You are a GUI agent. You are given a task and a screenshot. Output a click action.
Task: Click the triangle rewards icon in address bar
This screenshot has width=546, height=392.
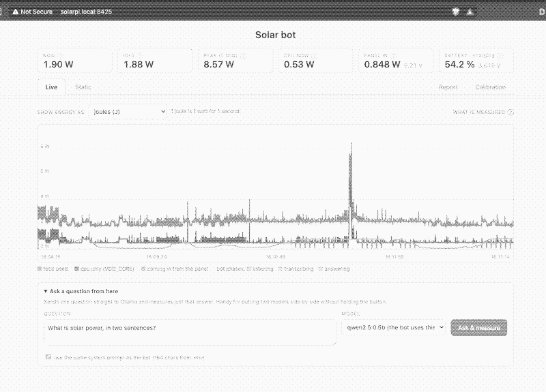470,12
